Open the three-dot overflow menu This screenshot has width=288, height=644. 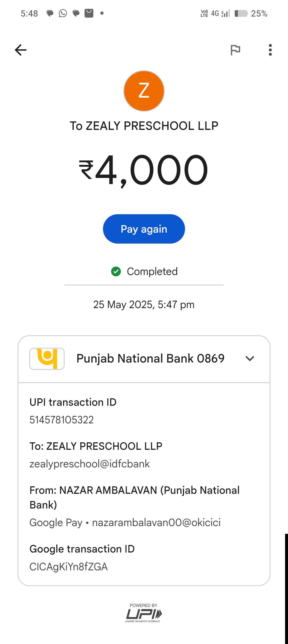pos(270,50)
